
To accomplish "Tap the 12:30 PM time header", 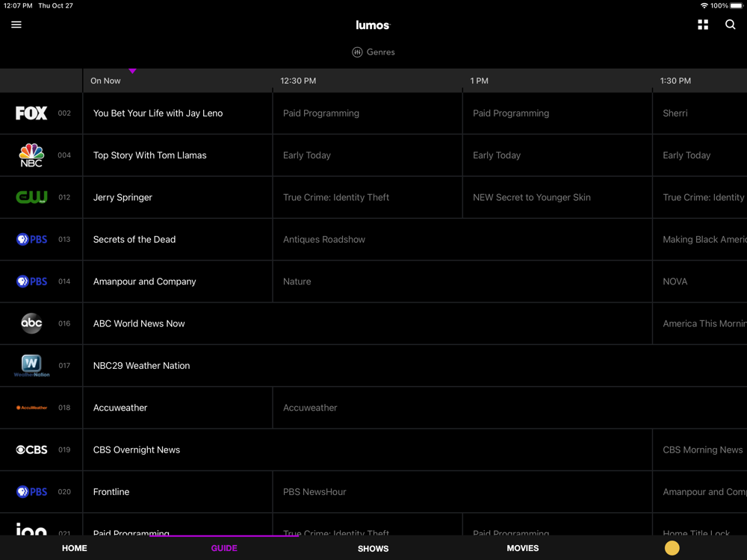I will [298, 81].
